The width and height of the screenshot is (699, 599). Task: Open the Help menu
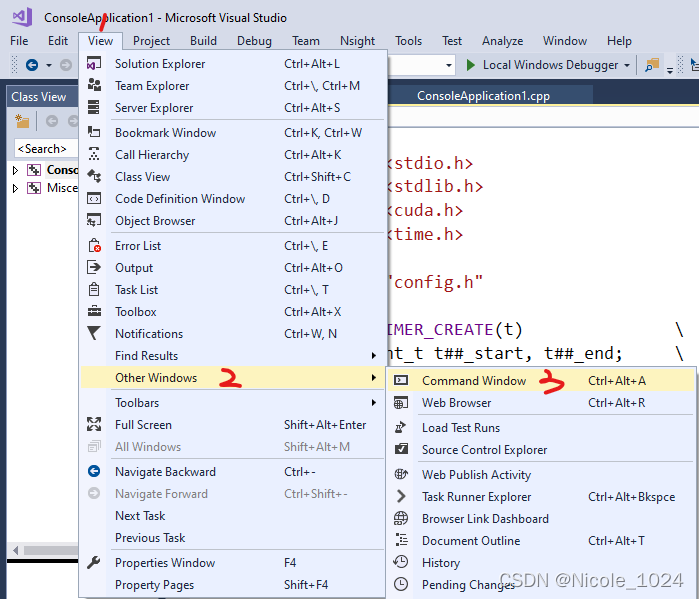tap(619, 41)
